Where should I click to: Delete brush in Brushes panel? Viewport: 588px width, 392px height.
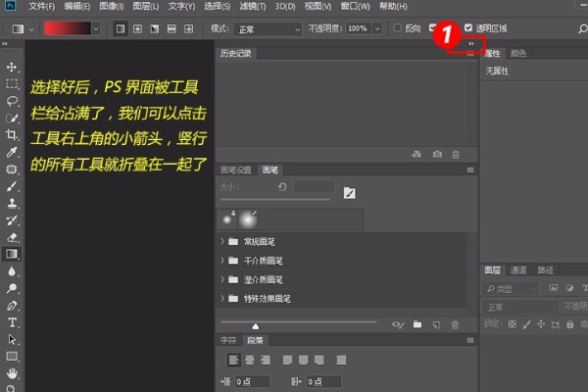[x=455, y=324]
